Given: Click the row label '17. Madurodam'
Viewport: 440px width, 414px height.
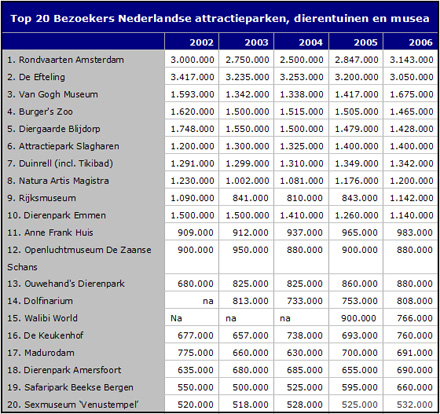Looking at the screenshot, I should [x=41, y=353].
